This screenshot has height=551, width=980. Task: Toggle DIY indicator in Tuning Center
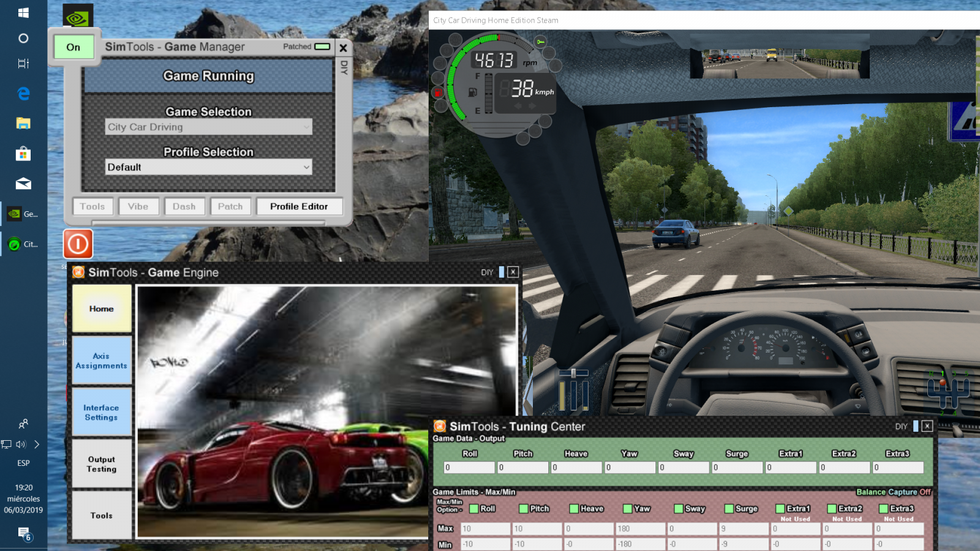pos(916,426)
